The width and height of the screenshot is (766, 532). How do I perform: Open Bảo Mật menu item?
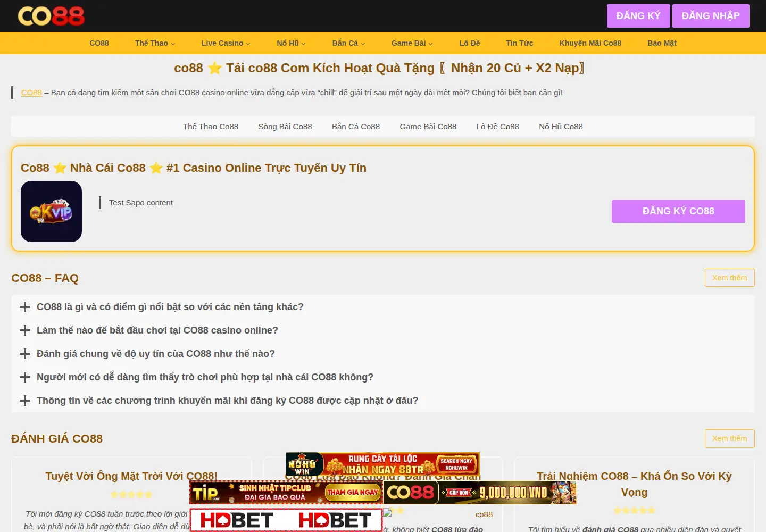pos(662,43)
